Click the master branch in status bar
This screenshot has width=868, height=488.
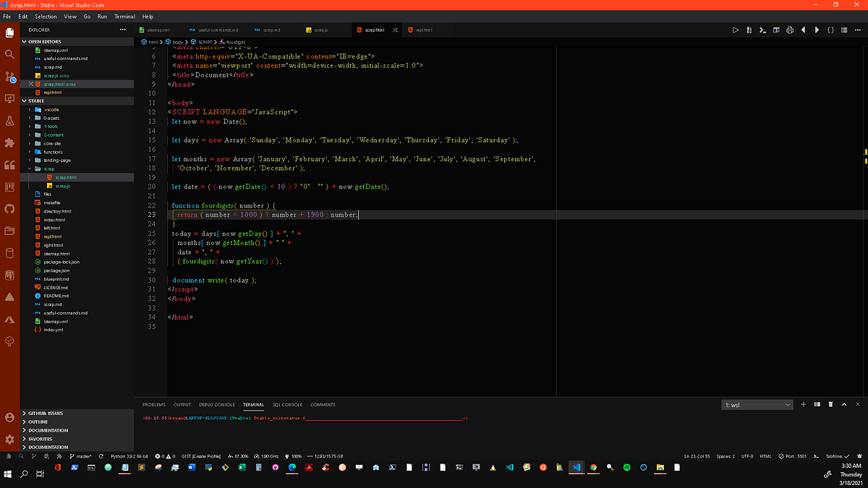83,456
